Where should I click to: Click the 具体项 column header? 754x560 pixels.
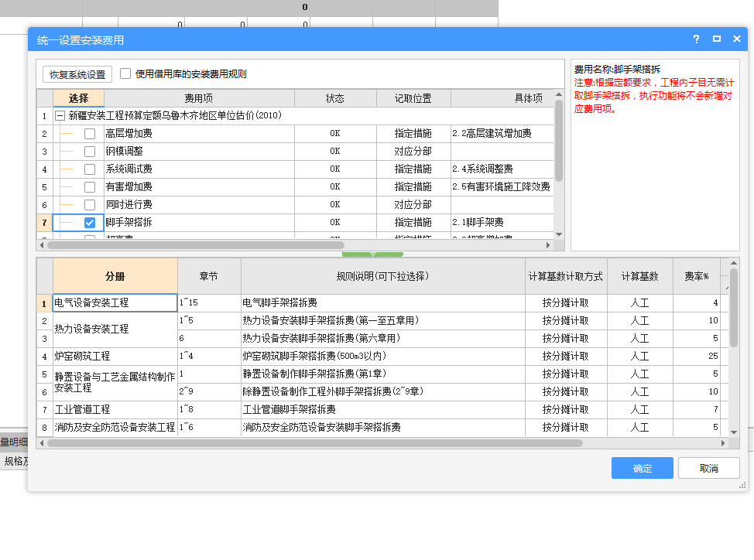(502, 98)
